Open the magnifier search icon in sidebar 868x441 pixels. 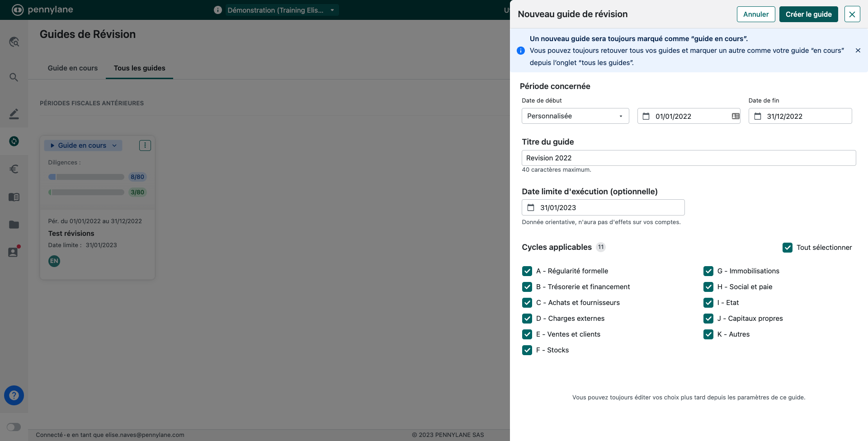14,77
